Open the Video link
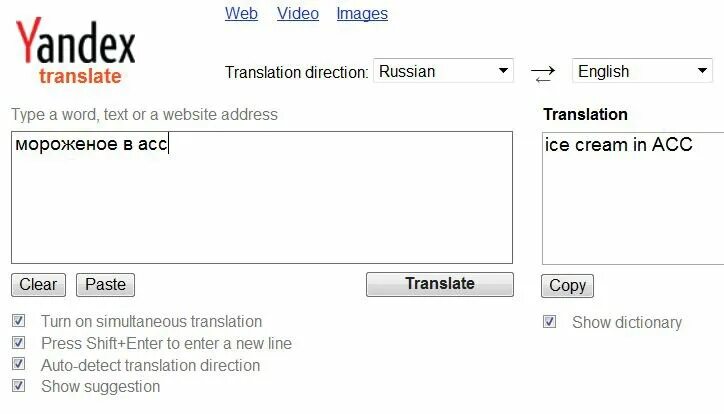The image size is (724, 414). pyautogui.click(x=297, y=13)
